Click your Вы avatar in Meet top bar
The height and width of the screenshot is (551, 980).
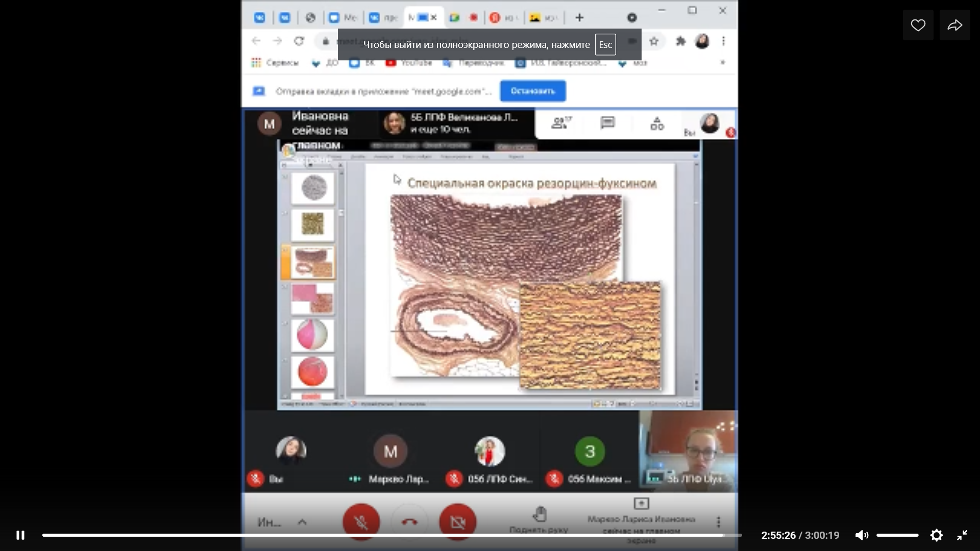pos(709,123)
